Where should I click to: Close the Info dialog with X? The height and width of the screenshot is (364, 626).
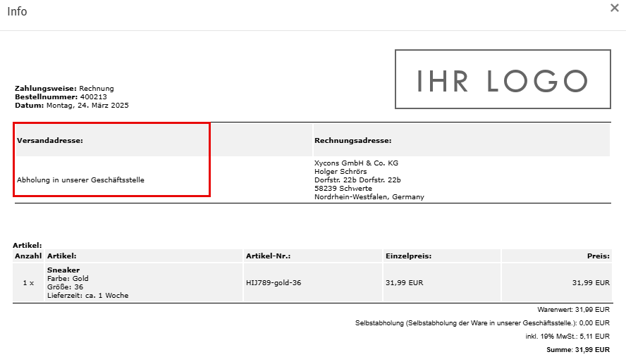point(615,8)
